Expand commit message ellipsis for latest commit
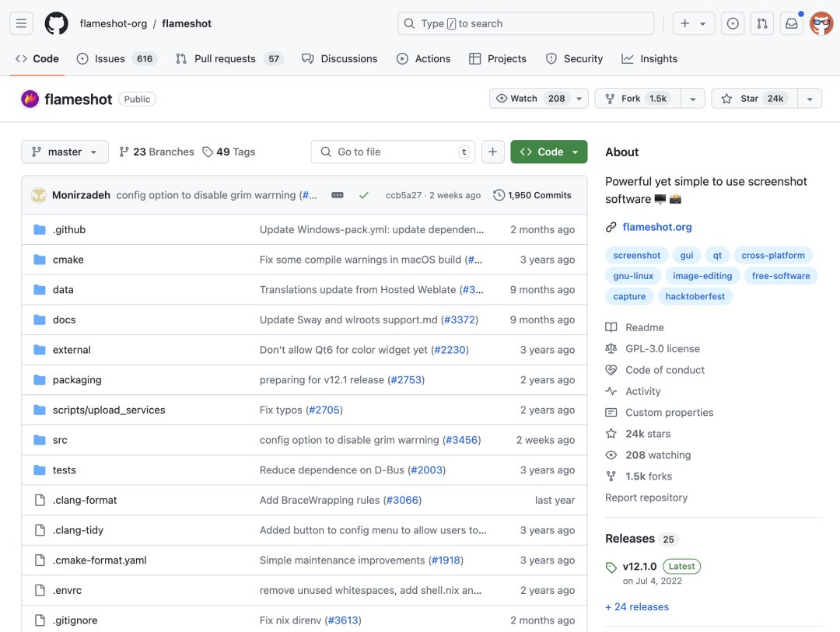Screen dimensions: 840x632 [x=338, y=195]
